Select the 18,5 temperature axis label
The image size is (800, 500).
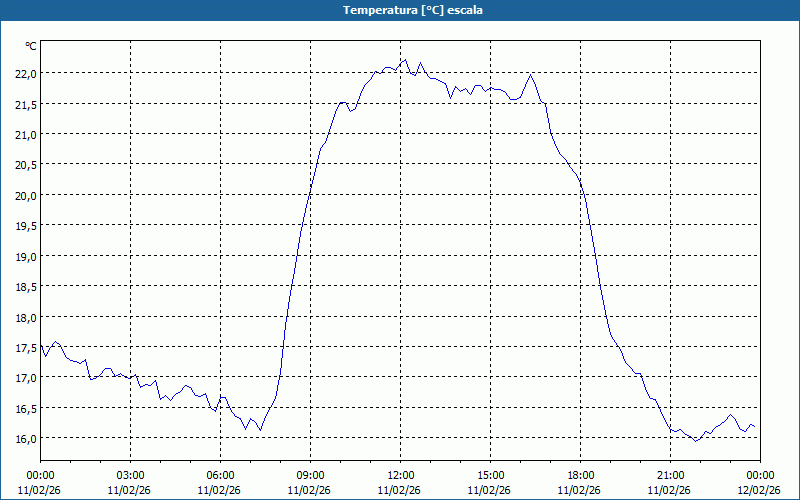pos(26,287)
